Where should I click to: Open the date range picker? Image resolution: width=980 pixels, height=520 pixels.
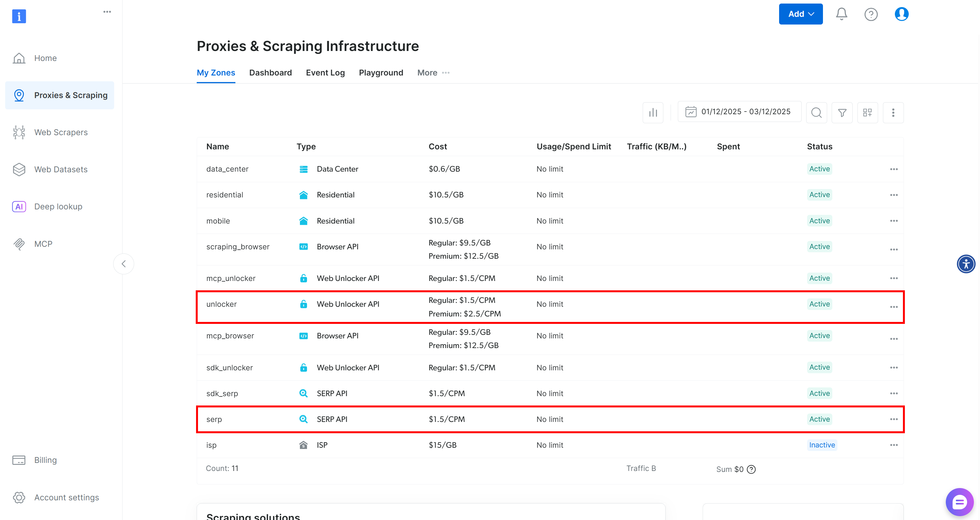click(x=739, y=112)
